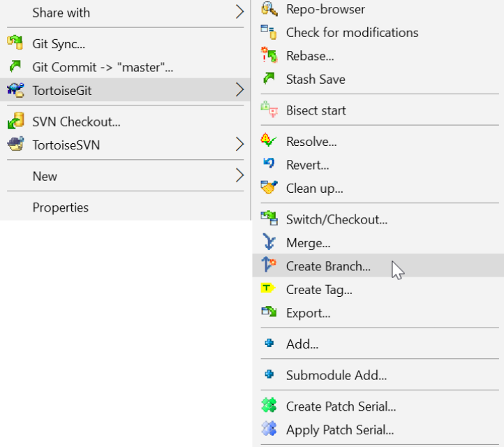Select Create Branch... from the menu
This screenshot has width=504, height=447.
click(x=328, y=266)
